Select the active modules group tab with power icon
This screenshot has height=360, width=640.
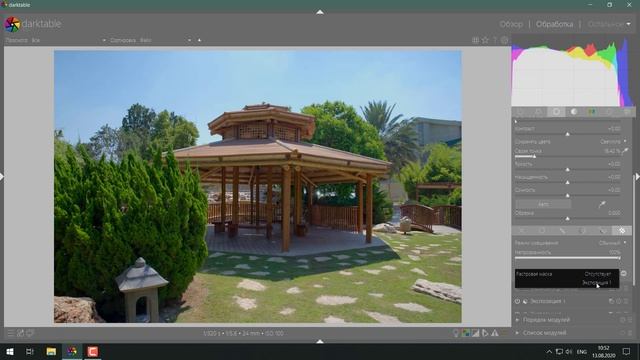520,112
